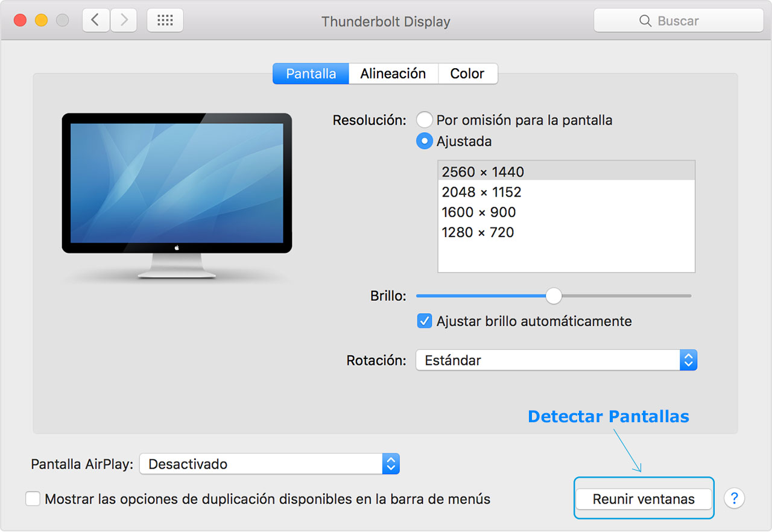Click the help question mark button
The image size is (772, 532).
tap(734, 498)
